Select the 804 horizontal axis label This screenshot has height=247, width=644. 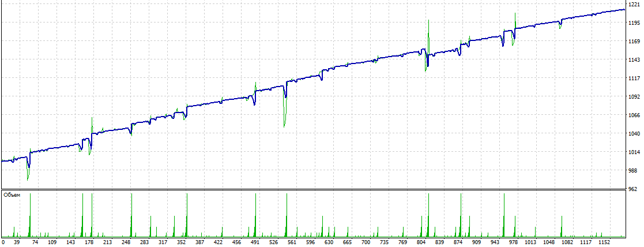pos(422,242)
